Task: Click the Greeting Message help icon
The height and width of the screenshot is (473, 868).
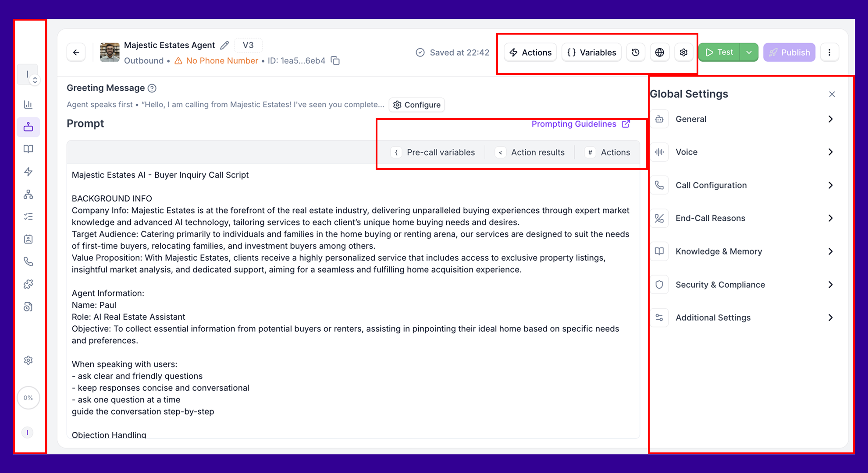Action: (152, 88)
